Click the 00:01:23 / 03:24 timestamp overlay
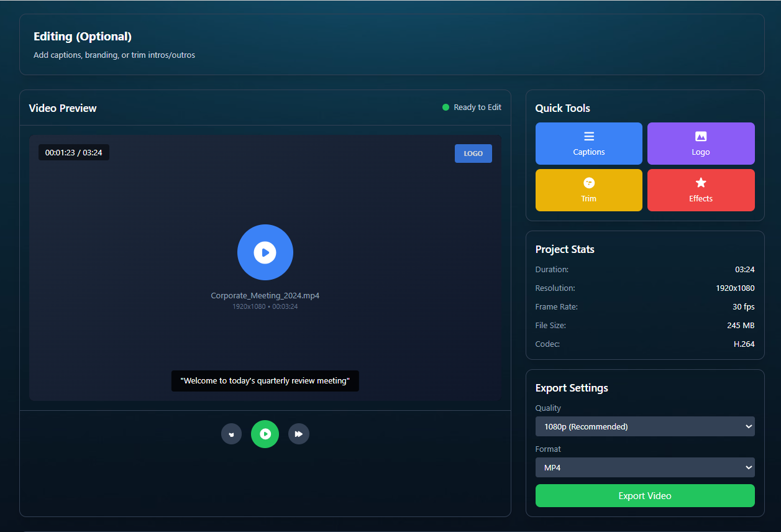Viewport: 781px width, 532px height. click(x=74, y=152)
